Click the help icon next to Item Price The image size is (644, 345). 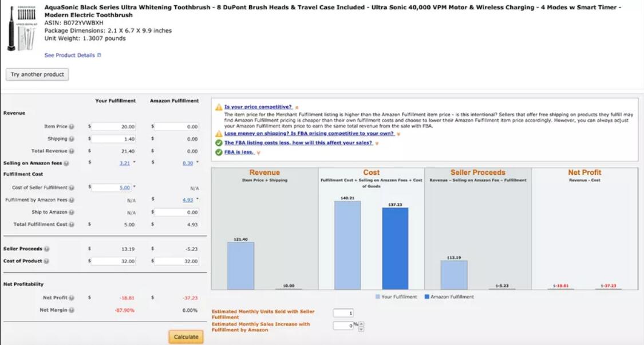pos(72,127)
